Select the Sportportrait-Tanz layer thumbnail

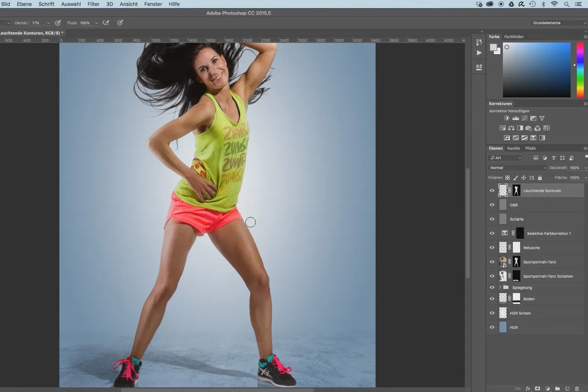coord(503,262)
